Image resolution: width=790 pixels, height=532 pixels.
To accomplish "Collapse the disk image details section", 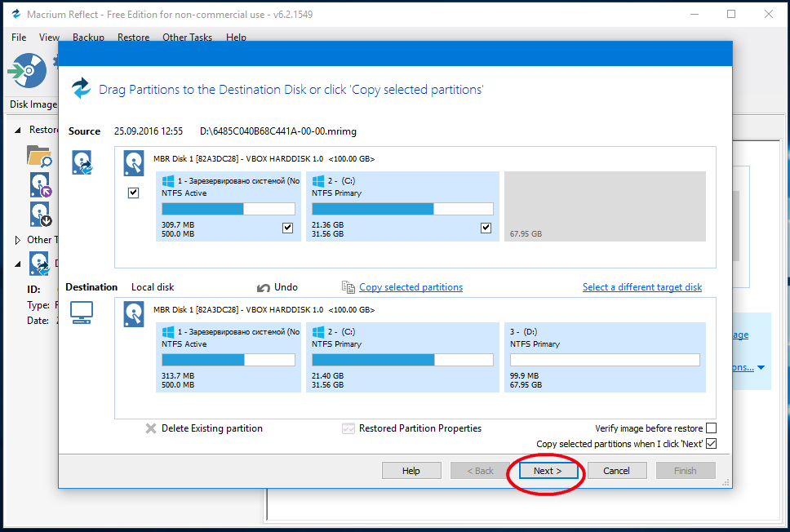I will (x=18, y=264).
